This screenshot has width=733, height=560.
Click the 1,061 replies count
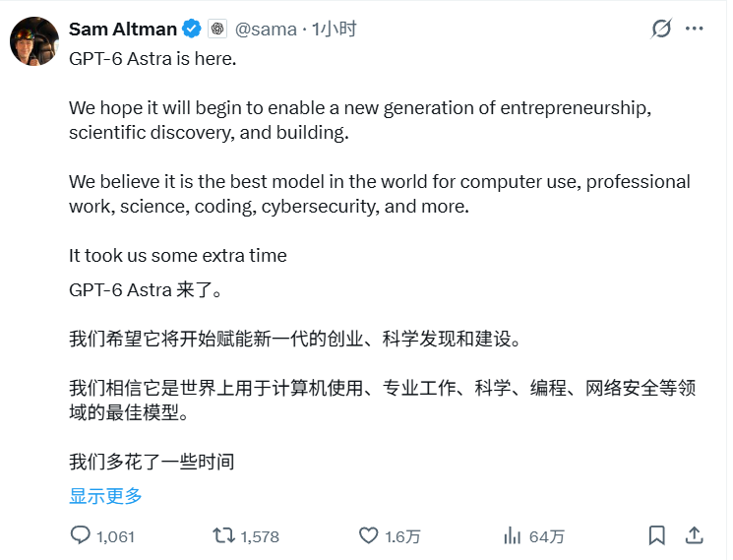(x=115, y=536)
